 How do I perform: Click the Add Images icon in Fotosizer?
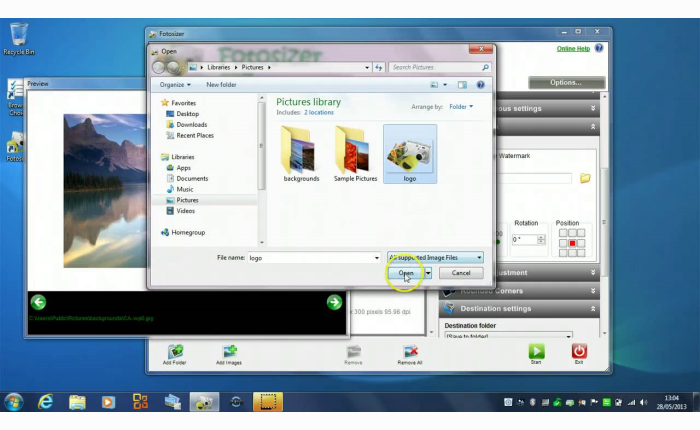(x=229, y=351)
